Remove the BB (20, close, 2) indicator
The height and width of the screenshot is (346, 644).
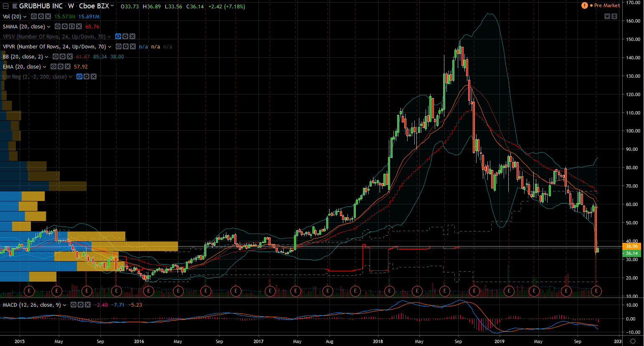point(70,56)
